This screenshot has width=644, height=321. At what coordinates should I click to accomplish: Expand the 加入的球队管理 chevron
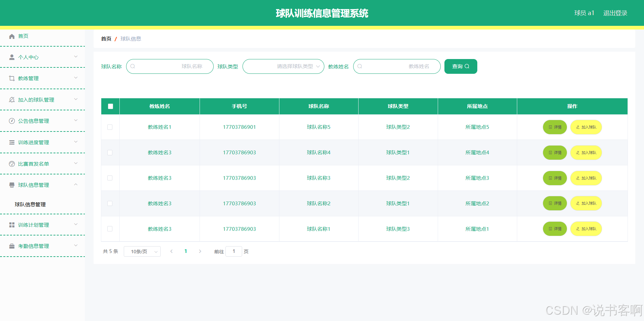76,99
